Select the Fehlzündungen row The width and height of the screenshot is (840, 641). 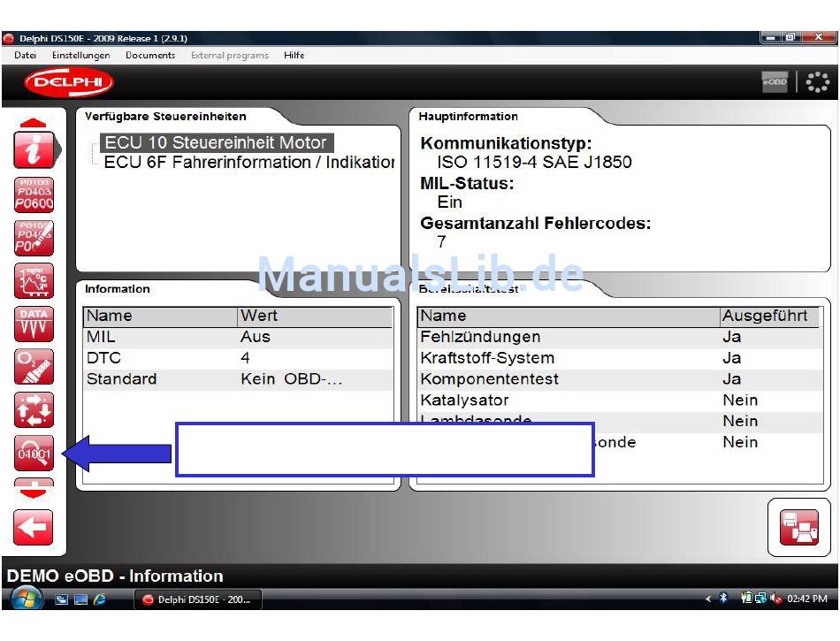coord(620,337)
